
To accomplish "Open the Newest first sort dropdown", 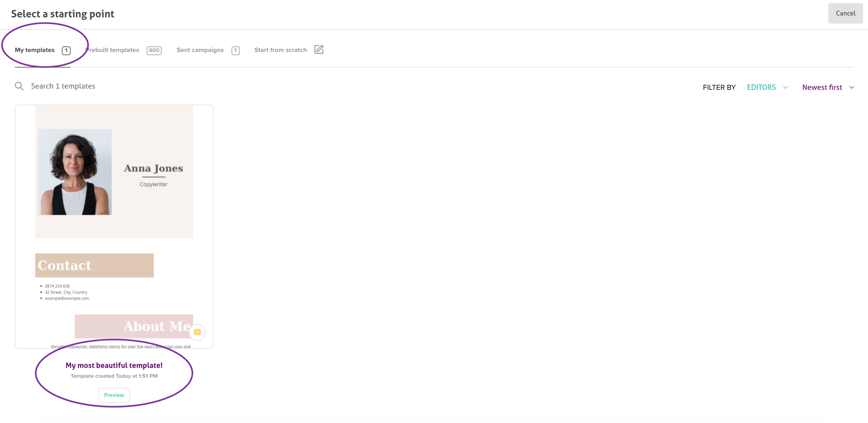I will (822, 87).
